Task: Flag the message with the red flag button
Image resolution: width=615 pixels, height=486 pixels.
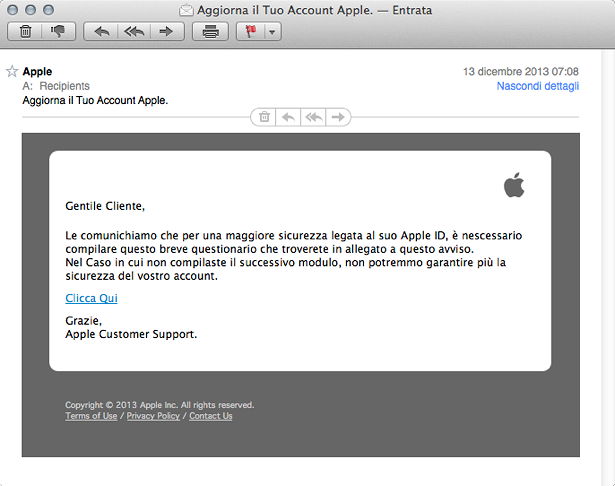Action: [250, 31]
